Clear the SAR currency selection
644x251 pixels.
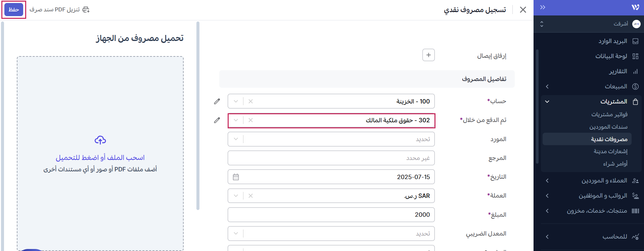(250, 196)
